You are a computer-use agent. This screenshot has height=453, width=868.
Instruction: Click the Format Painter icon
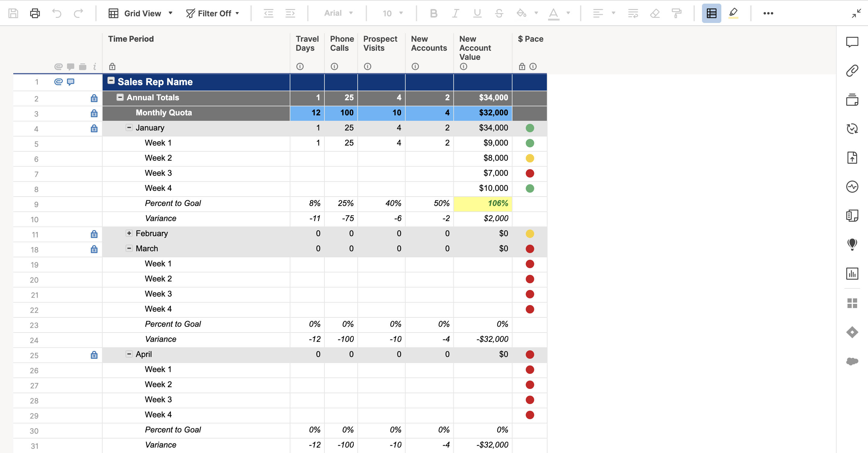tap(676, 14)
